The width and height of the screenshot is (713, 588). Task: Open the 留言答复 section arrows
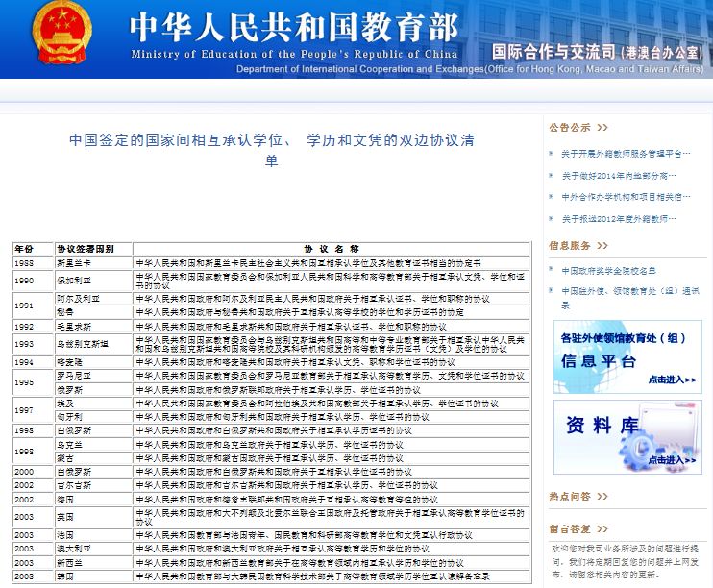[602, 528]
